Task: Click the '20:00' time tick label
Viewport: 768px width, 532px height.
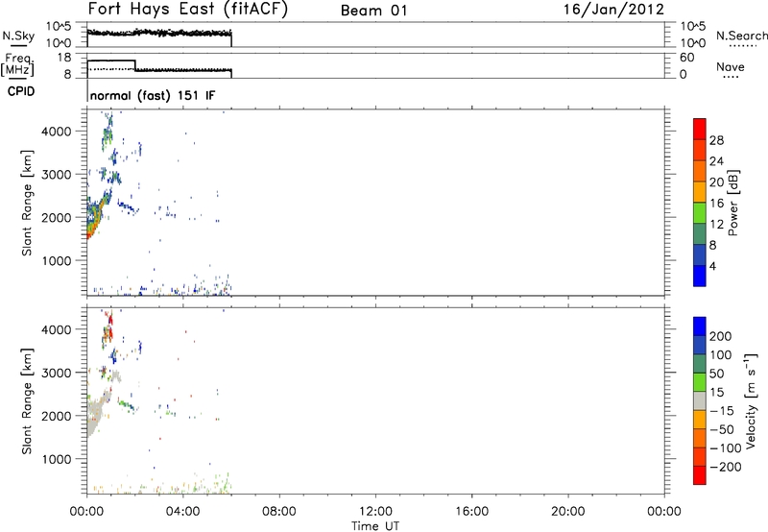Action: tap(568, 512)
